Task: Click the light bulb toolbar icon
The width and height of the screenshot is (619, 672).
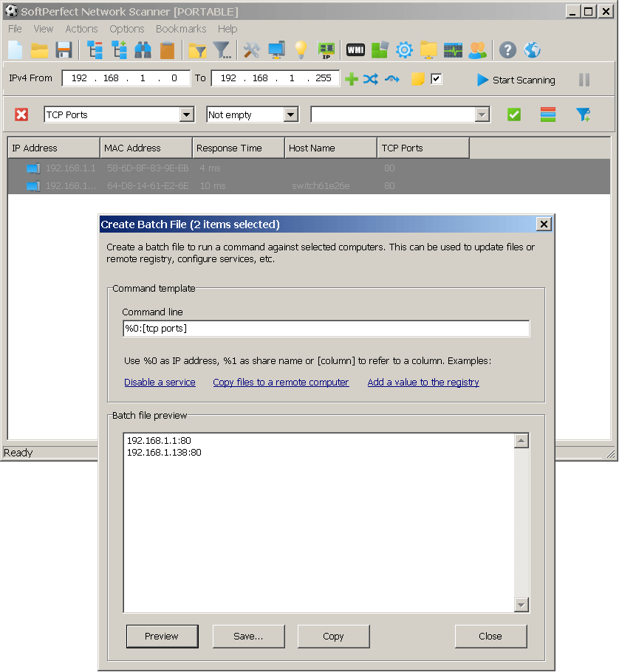Action: [301, 50]
